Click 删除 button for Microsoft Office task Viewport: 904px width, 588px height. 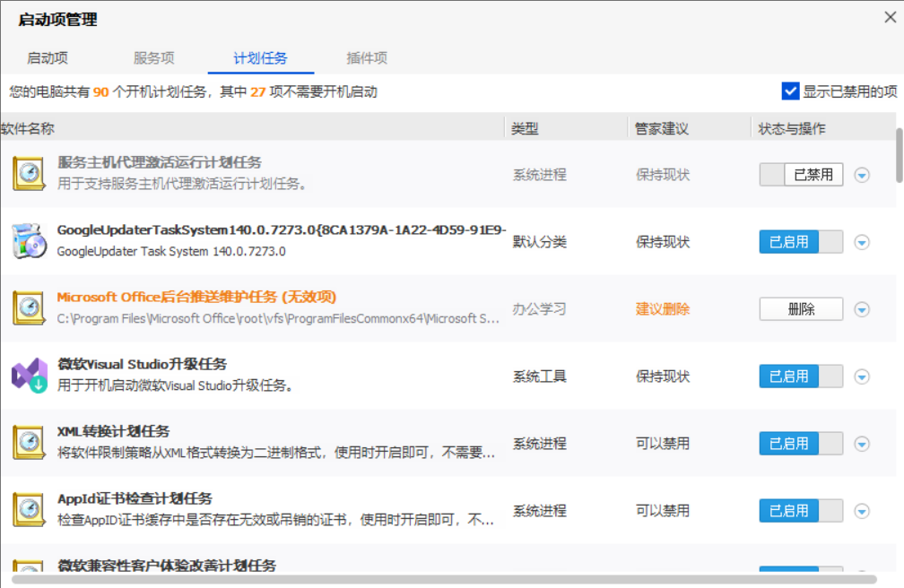(x=801, y=309)
